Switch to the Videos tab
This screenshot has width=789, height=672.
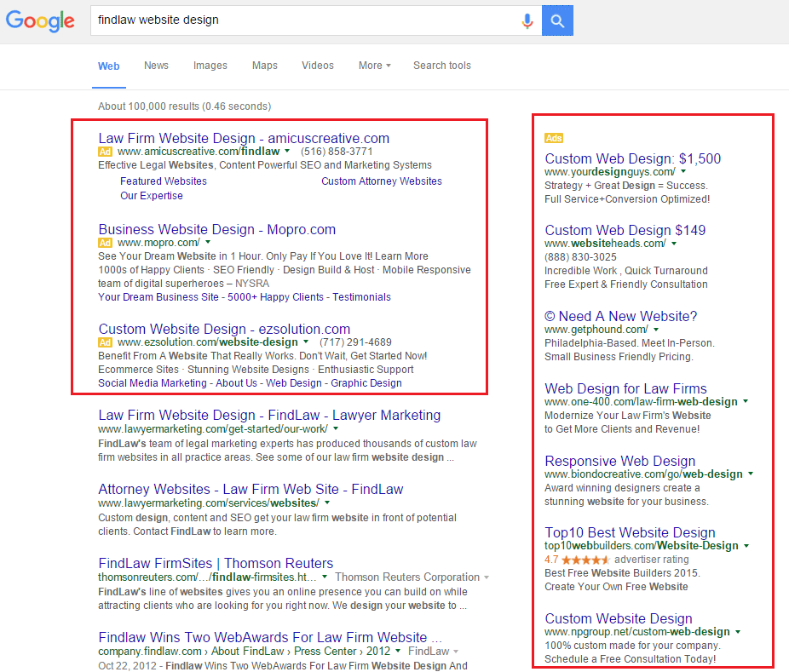click(318, 66)
